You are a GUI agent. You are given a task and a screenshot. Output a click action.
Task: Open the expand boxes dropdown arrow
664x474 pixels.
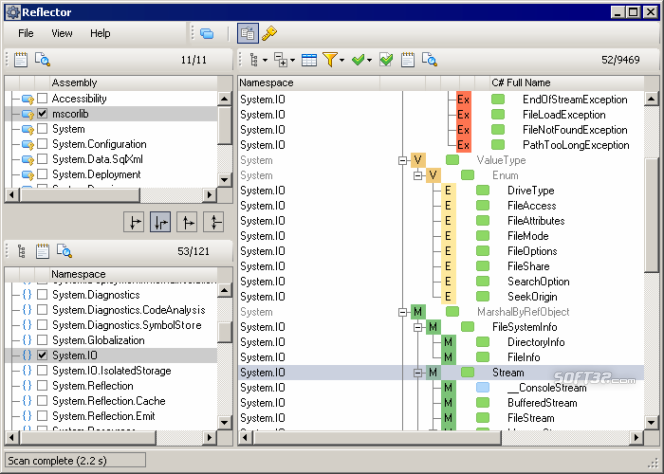click(x=292, y=60)
